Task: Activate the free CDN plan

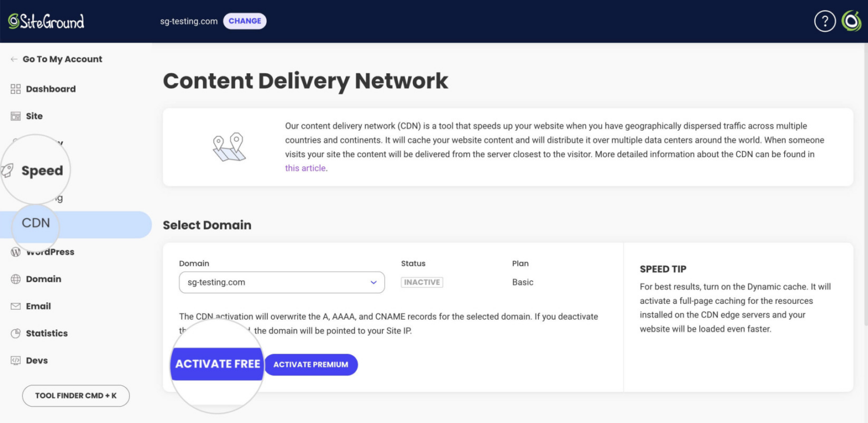Action: click(216, 364)
